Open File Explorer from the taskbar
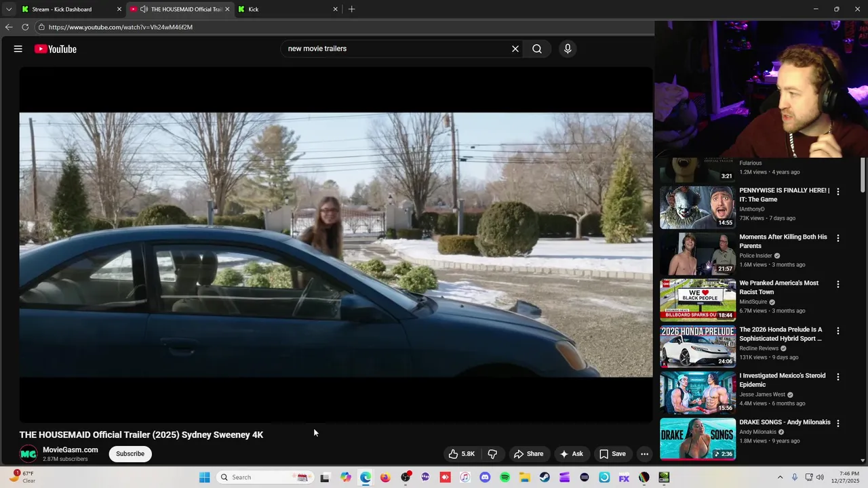Screen dimensions: 868x488 click(525, 477)
